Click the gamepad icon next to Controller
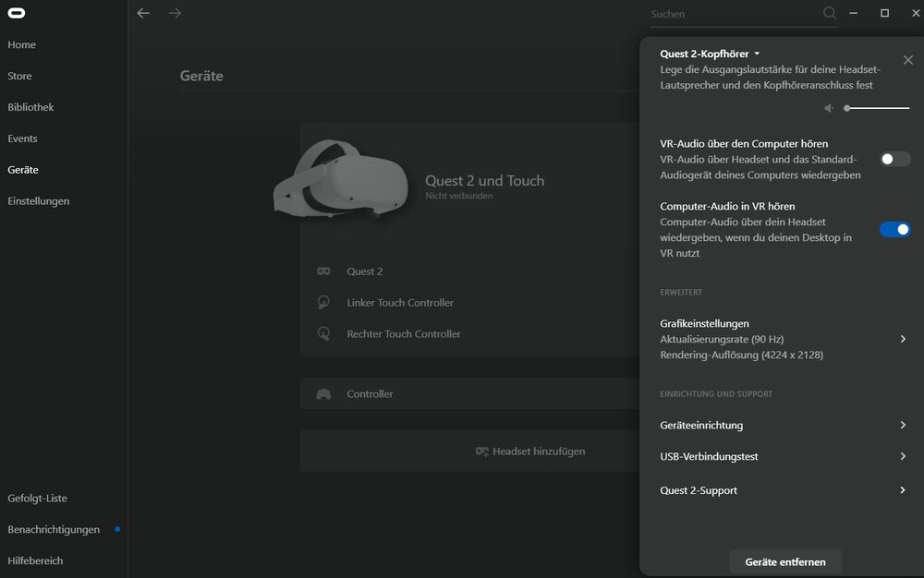Image resolution: width=924 pixels, height=578 pixels. click(323, 392)
